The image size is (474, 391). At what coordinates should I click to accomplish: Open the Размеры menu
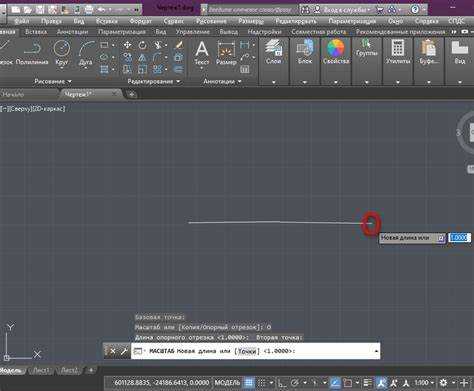click(251, 21)
